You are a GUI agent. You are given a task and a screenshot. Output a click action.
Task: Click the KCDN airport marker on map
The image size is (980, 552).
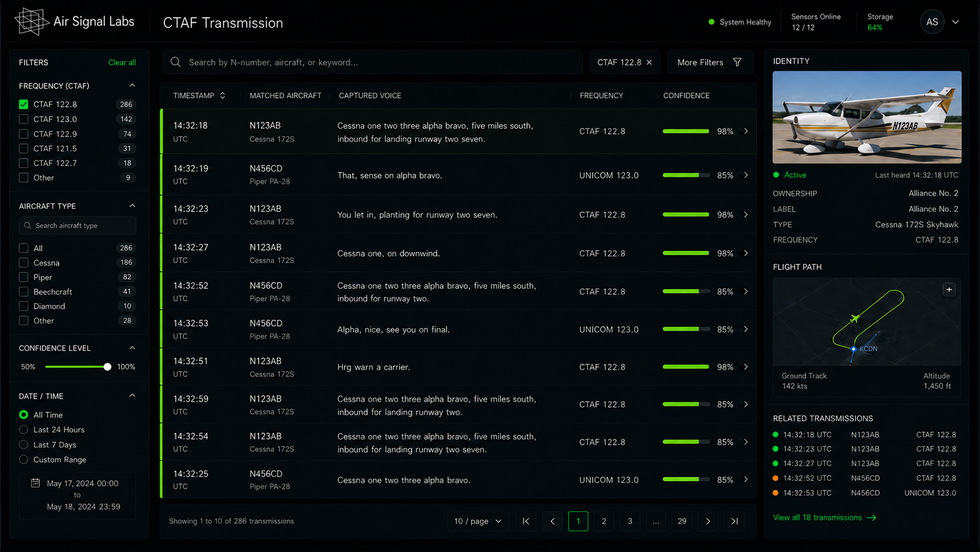click(x=853, y=349)
